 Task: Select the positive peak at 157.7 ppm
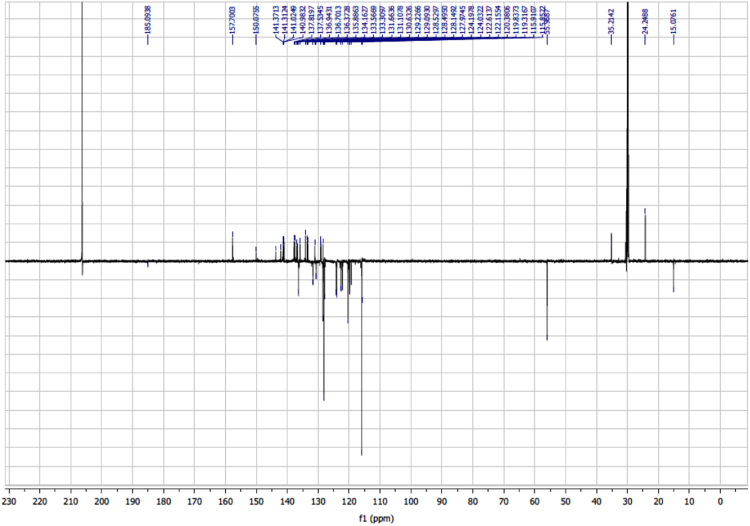(233, 246)
